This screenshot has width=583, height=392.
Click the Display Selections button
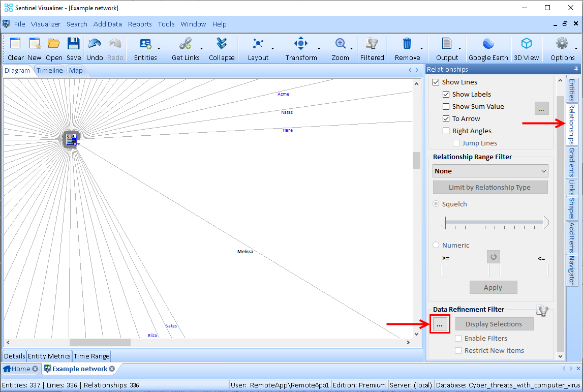(494, 324)
